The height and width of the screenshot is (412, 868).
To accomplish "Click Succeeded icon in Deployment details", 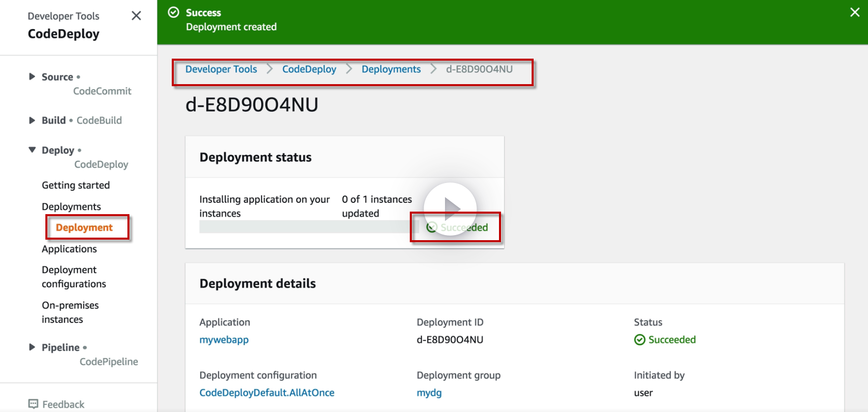I will click(640, 340).
